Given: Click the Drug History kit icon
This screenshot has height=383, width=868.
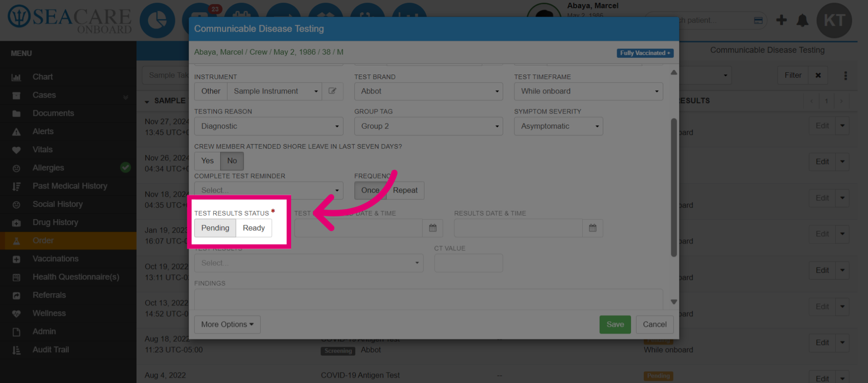Looking at the screenshot, I should pyautogui.click(x=16, y=223).
